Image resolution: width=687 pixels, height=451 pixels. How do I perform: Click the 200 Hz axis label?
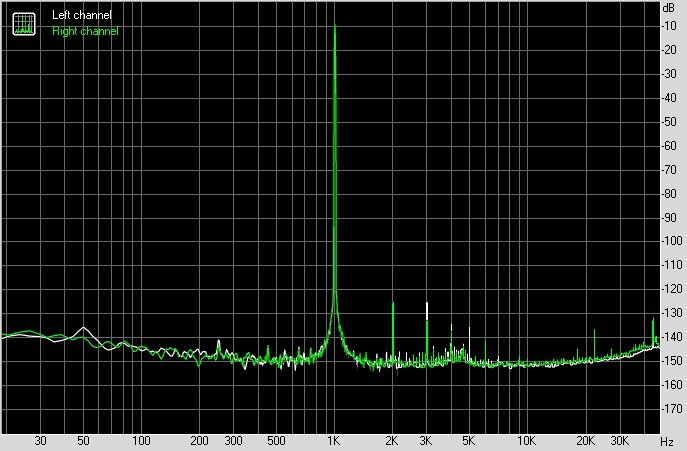click(x=199, y=440)
